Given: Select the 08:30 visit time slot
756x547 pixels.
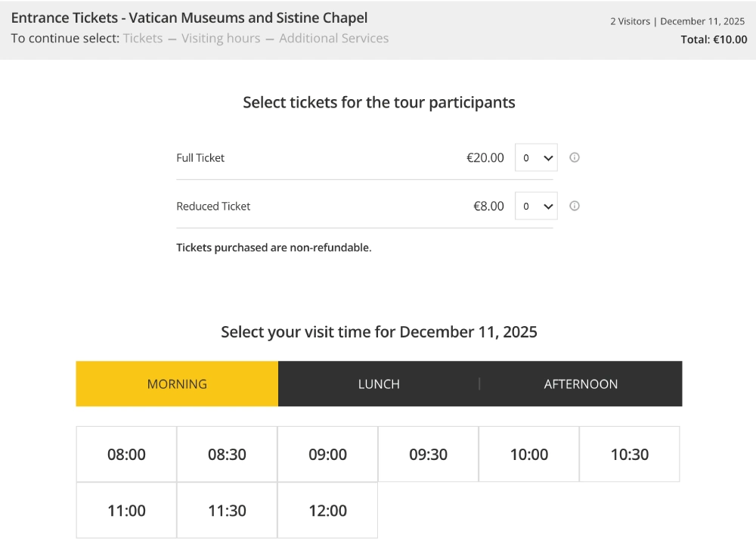Looking at the screenshot, I should 227,454.
